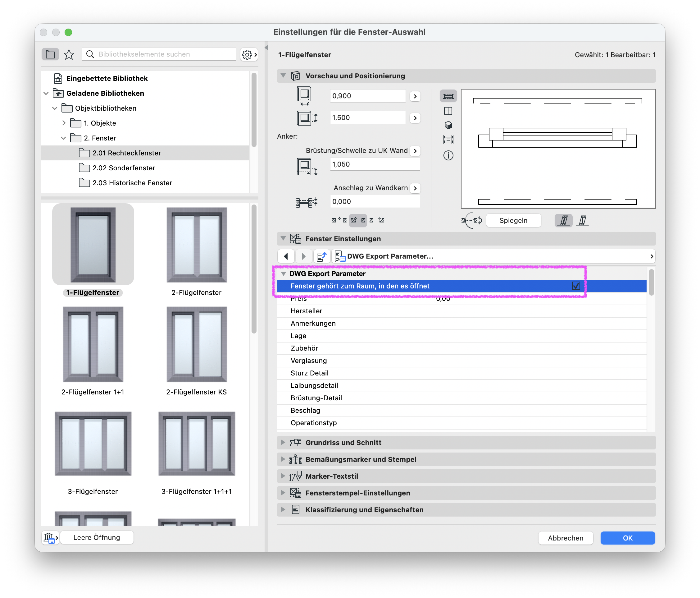Go to previous settings page arrow
The height and width of the screenshot is (598, 700).
coord(286,257)
